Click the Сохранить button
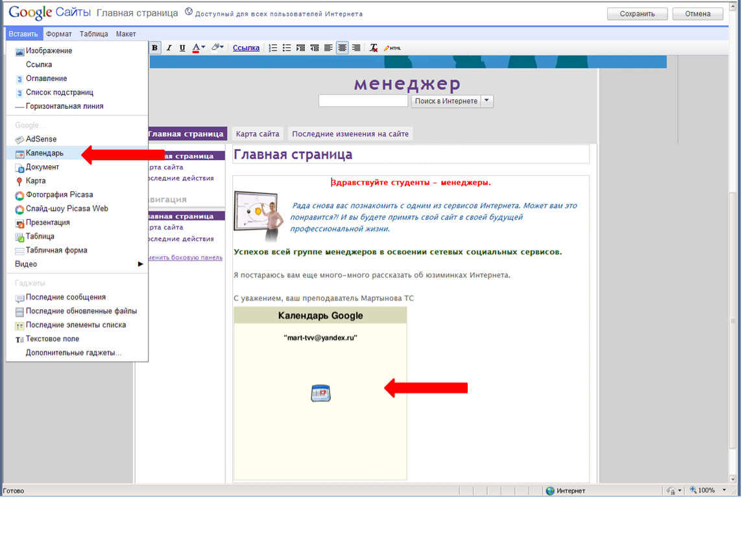 click(x=637, y=14)
